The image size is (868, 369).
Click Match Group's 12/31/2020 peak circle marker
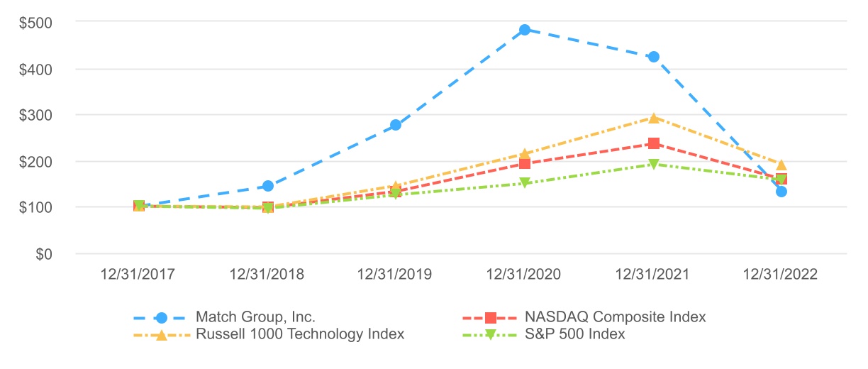pyautogui.click(x=525, y=30)
